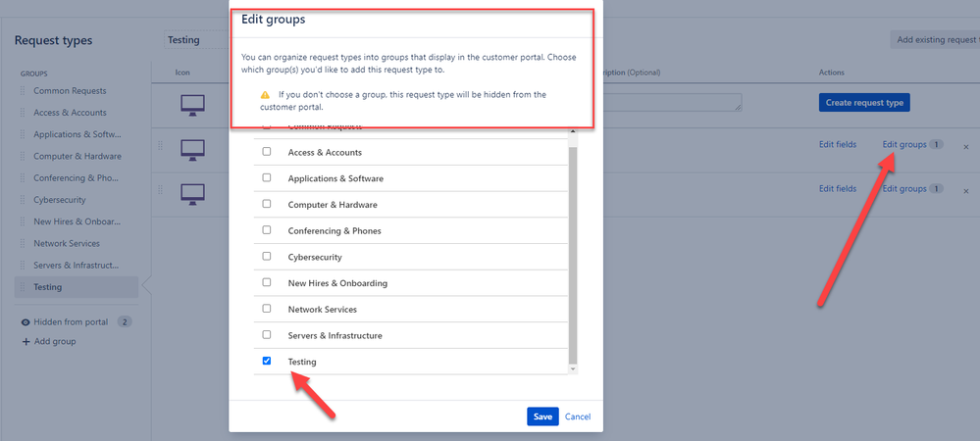Enable Servers & Infrastructure checkbox
This screenshot has width=980, height=441.
pyautogui.click(x=267, y=335)
